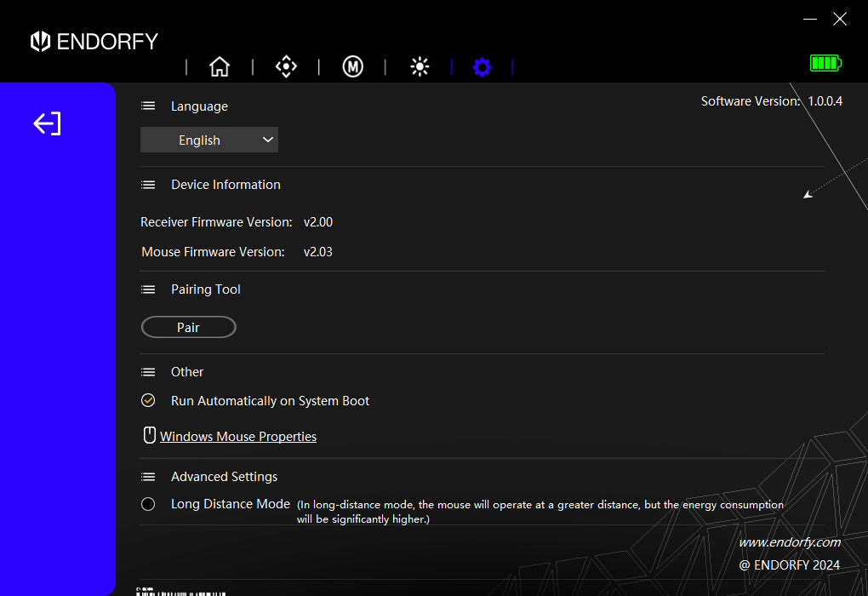
Task: Toggle Long Distance Mode
Action: point(148,504)
